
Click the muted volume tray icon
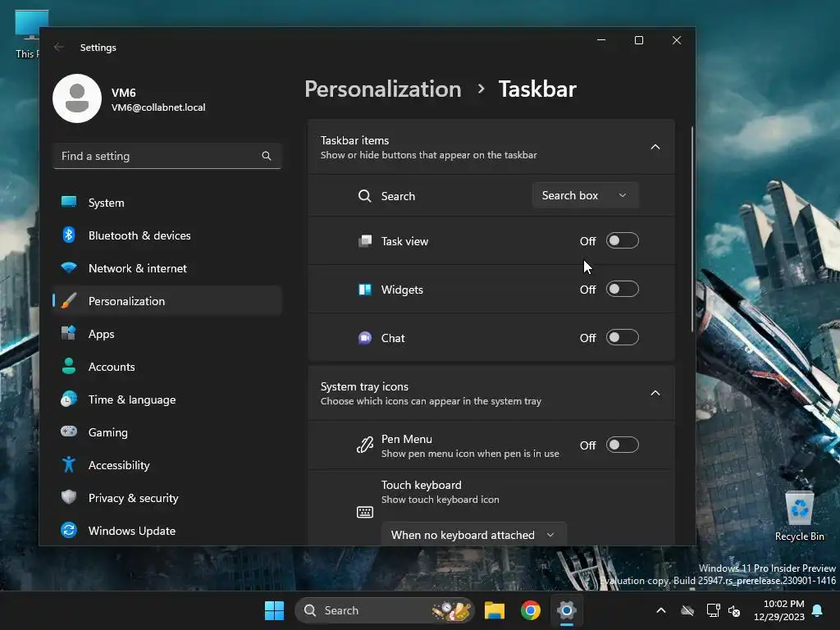(734, 610)
